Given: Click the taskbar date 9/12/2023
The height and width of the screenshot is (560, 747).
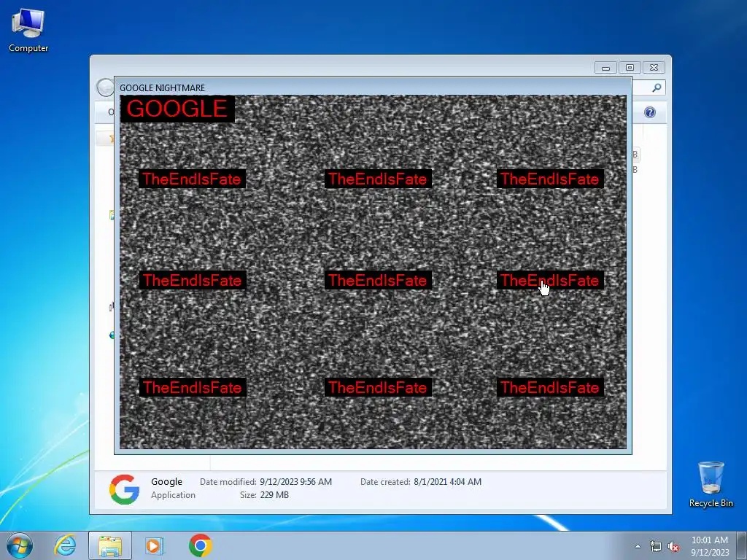Looking at the screenshot, I should tap(710, 553).
